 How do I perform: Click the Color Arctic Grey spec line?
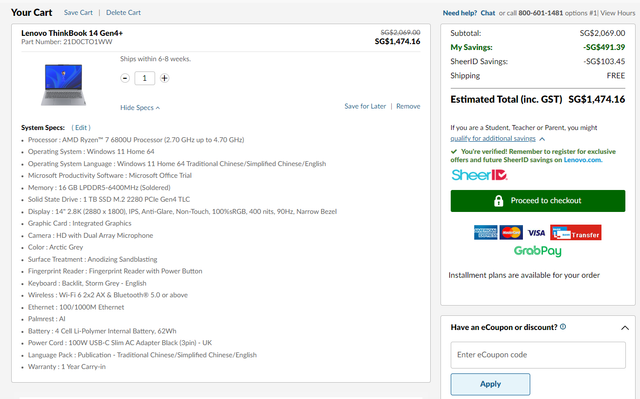(x=56, y=247)
